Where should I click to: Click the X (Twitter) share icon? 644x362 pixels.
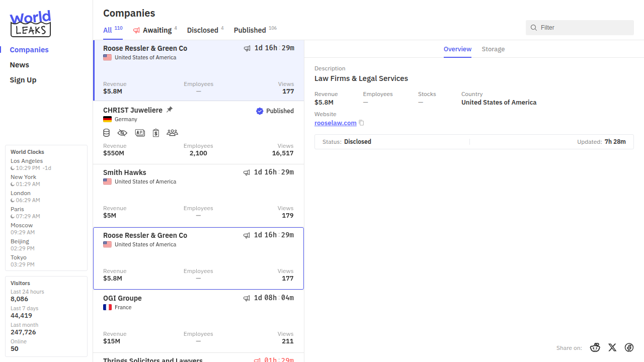point(612,347)
